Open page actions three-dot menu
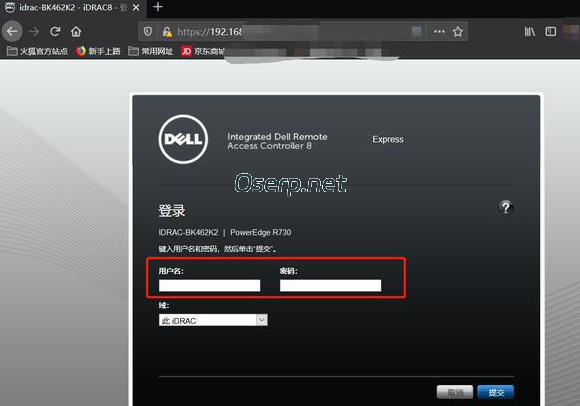This screenshot has height=406, width=580. 439,31
